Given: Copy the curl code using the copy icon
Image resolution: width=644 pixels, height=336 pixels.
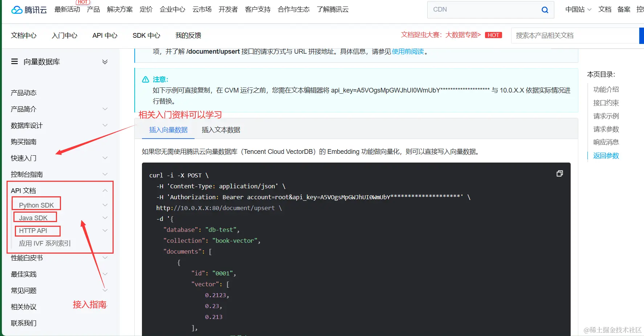Looking at the screenshot, I should pyautogui.click(x=559, y=173).
